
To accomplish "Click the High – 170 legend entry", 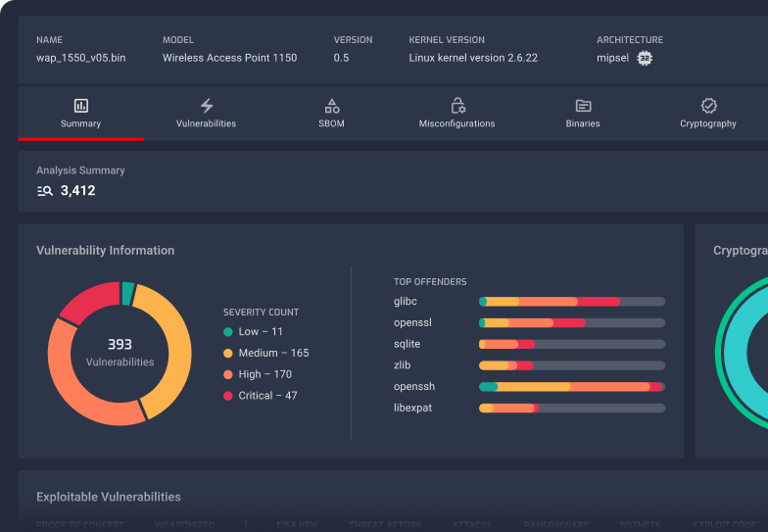I will coord(258,374).
